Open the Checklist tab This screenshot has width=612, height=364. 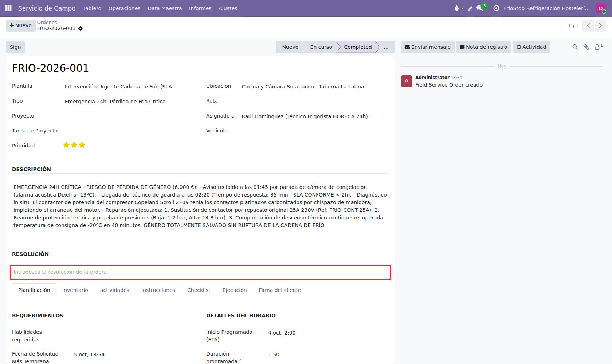point(199,290)
